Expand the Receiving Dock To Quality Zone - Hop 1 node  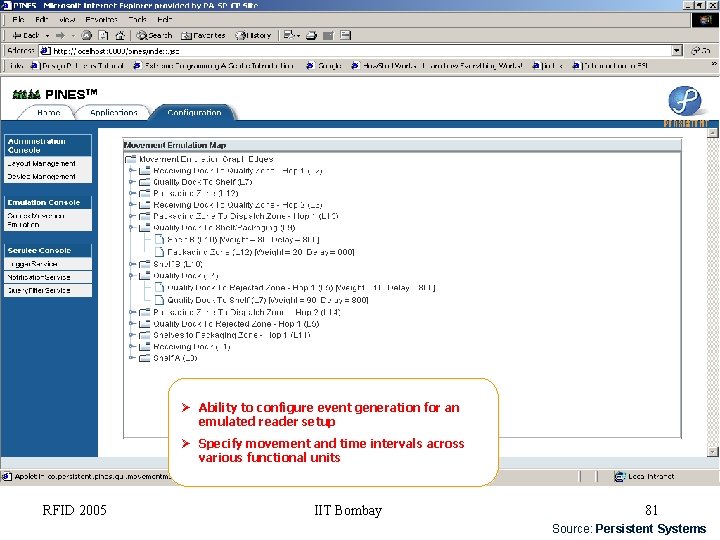click(132, 170)
